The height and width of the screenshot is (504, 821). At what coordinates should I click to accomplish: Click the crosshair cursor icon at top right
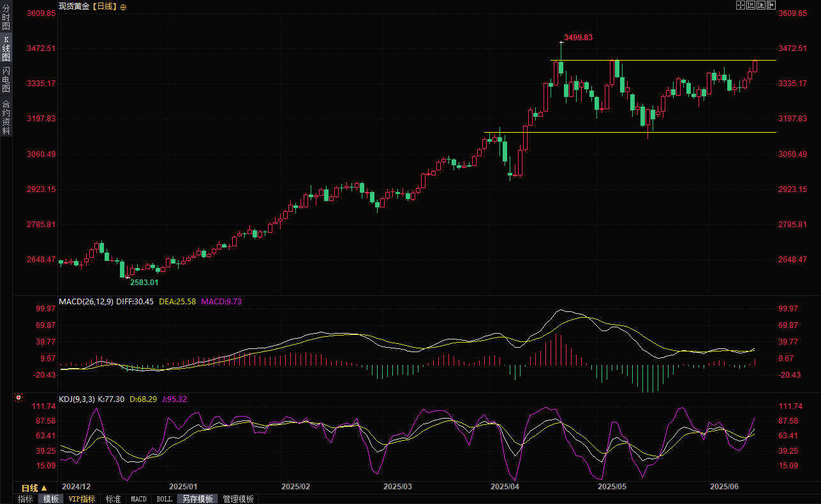741,5
